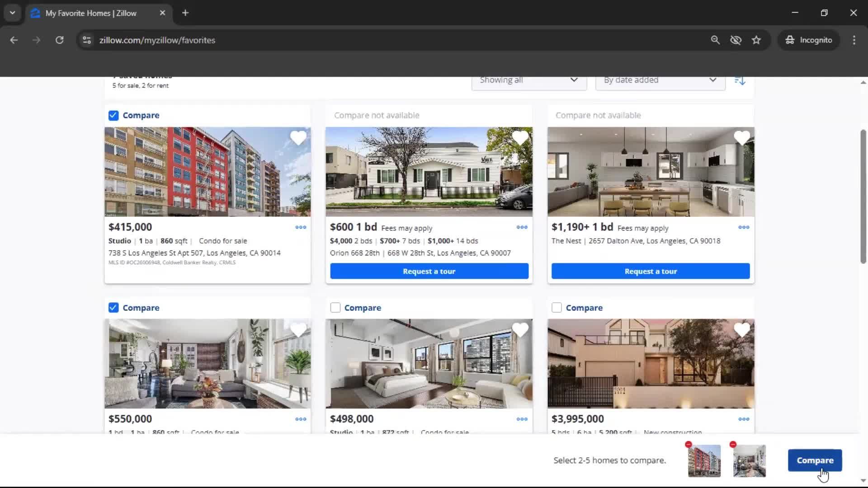Image resolution: width=868 pixels, height=488 pixels.
Task: Open three-dot menu for $3,995,000 listing
Action: coord(744,419)
